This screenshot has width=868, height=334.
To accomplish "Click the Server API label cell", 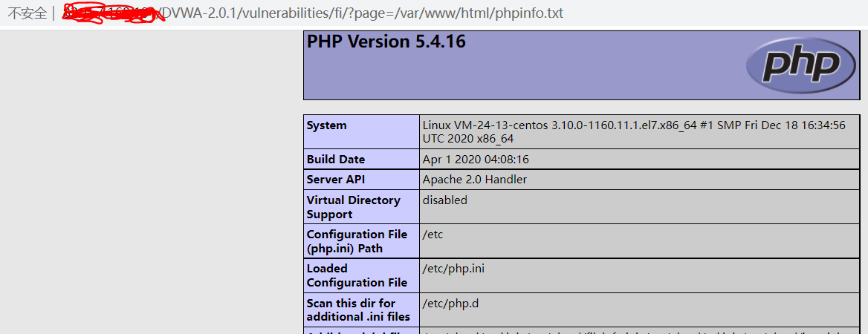I will tap(362, 179).
